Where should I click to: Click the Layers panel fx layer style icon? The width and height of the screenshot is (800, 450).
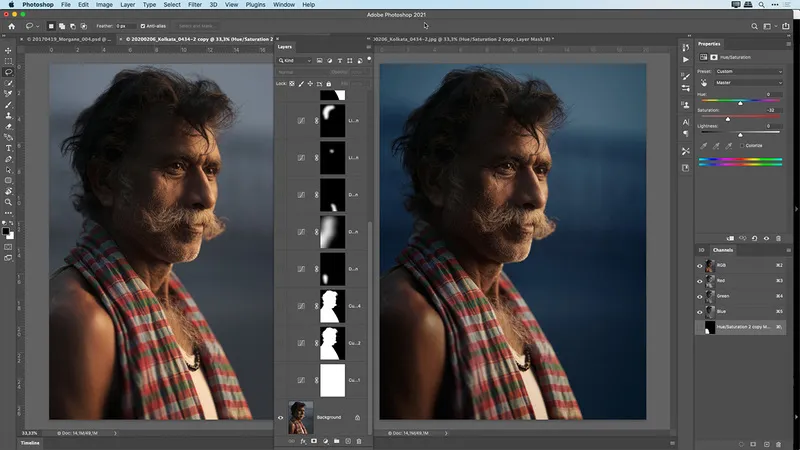(x=303, y=441)
